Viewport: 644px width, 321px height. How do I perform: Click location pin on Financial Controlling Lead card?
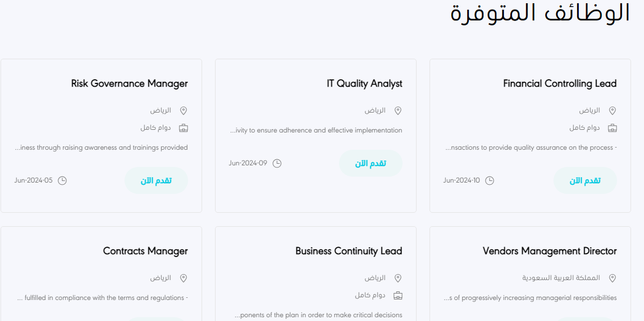[612, 111]
